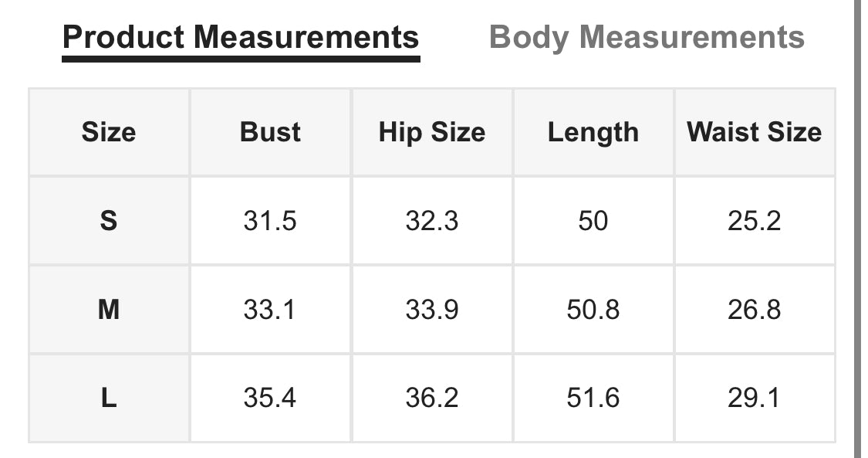The width and height of the screenshot is (868, 458).
Task: Select the L size row label
Action: [x=109, y=399]
